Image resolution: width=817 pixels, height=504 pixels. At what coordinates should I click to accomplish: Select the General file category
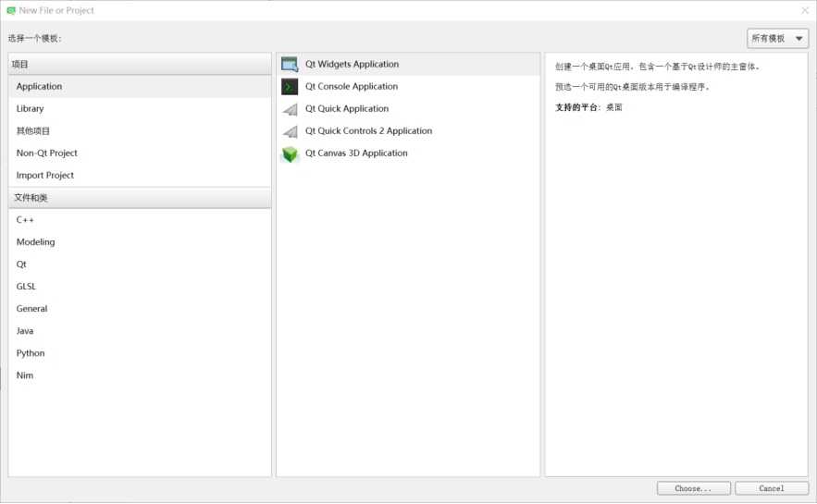[140, 309]
